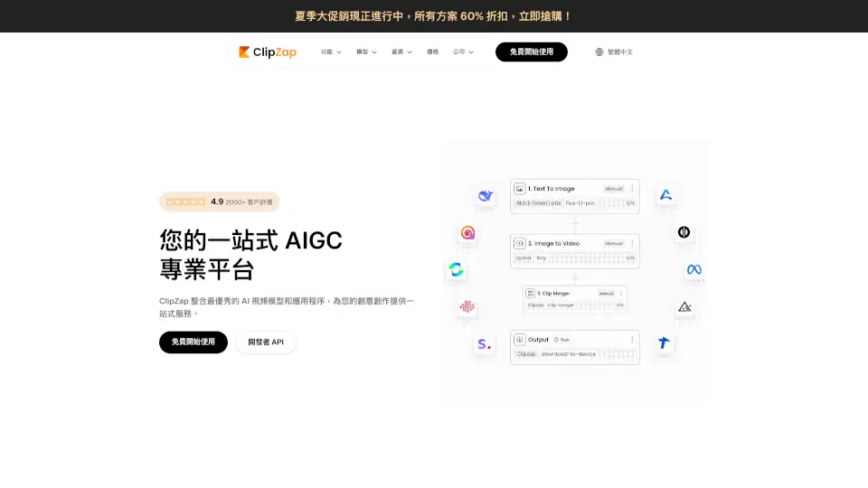
Task: Expand the 功能 dropdown menu
Action: 331,52
